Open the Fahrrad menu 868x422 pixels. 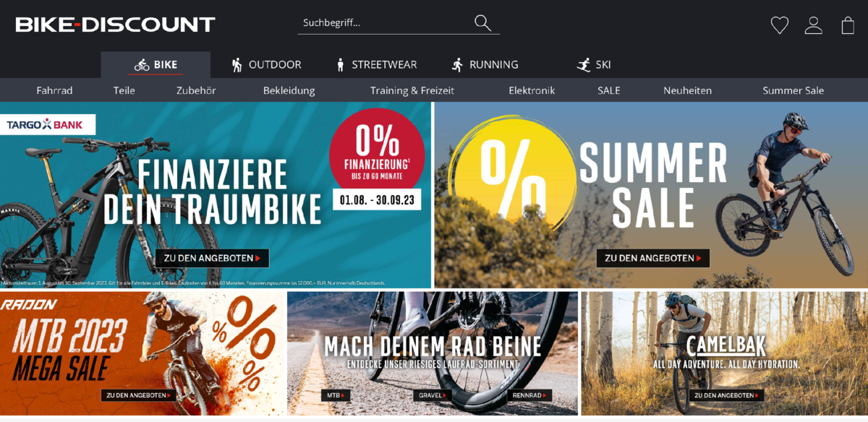54,90
